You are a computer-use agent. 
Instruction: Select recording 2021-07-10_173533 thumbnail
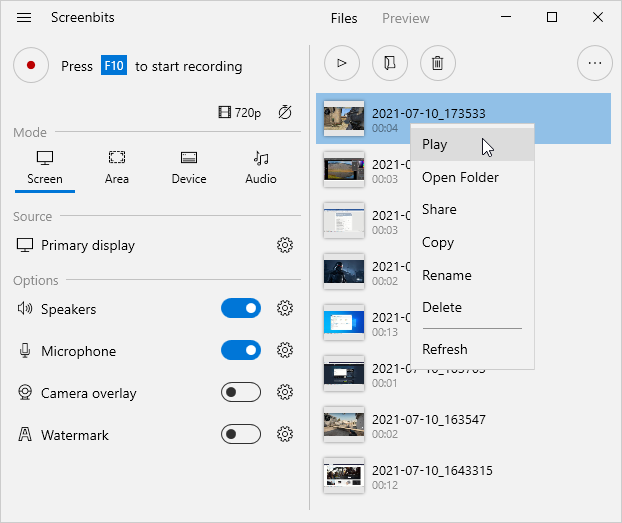(x=344, y=118)
